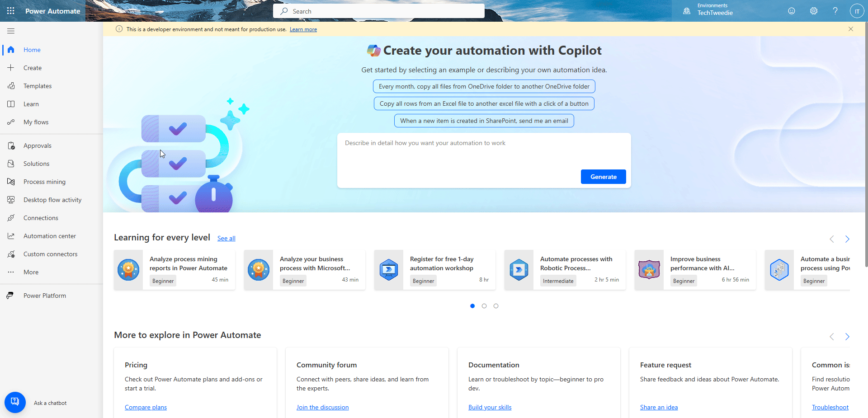Expand the More menu in the sidebar
868x418 pixels.
pos(30,272)
